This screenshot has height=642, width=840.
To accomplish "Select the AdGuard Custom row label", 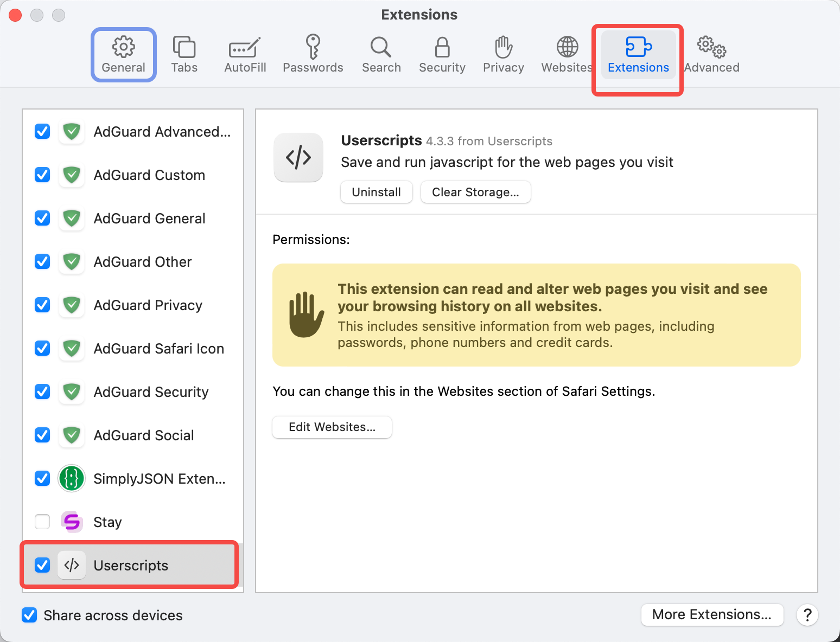I will [x=149, y=175].
